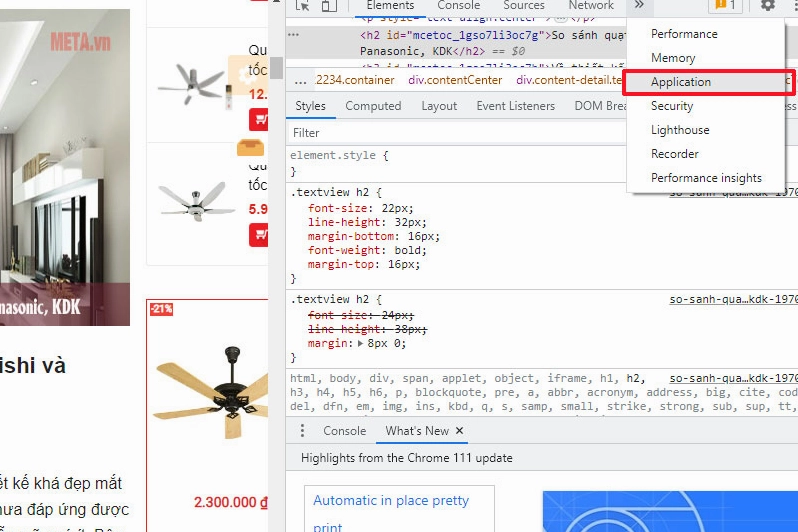
Task: Open the wooden-blade fan product image
Action: pyautogui.click(x=213, y=392)
